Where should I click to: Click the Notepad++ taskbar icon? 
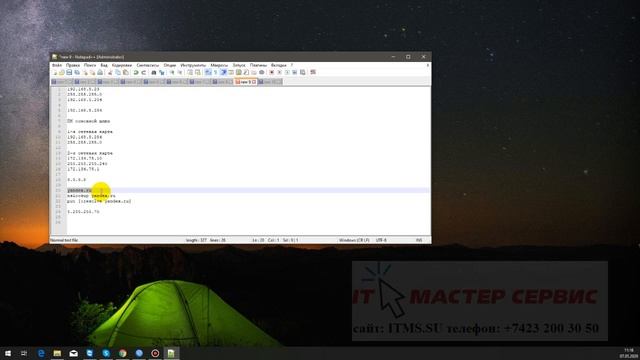pyautogui.click(x=171, y=353)
